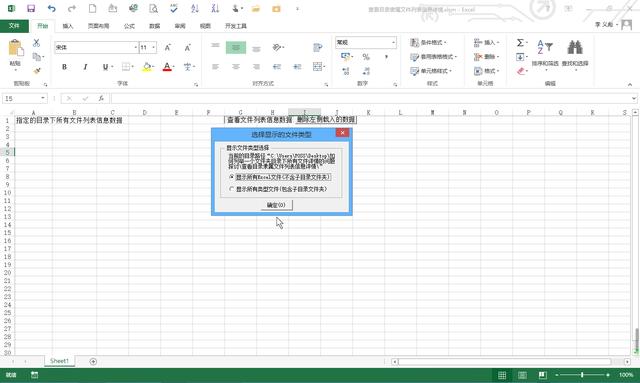This screenshot has width=640, height=383.
Task: Click the Decrease Indent icon
Action: click(277, 67)
